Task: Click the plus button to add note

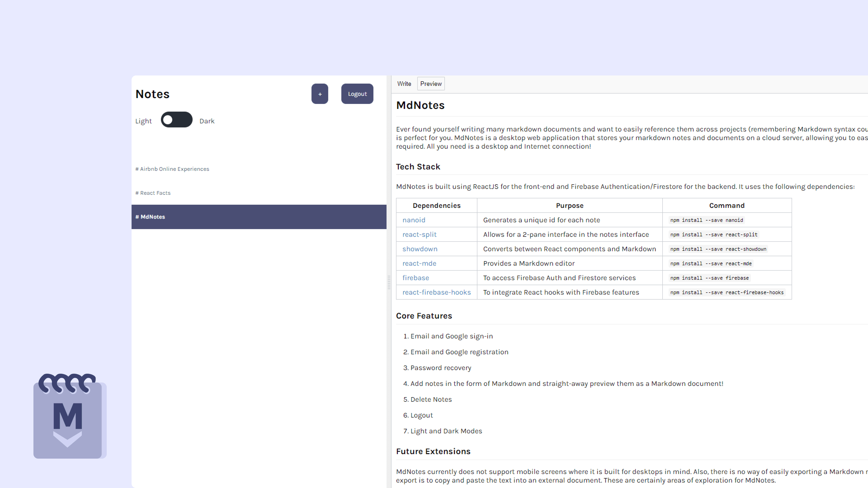Action: [319, 94]
